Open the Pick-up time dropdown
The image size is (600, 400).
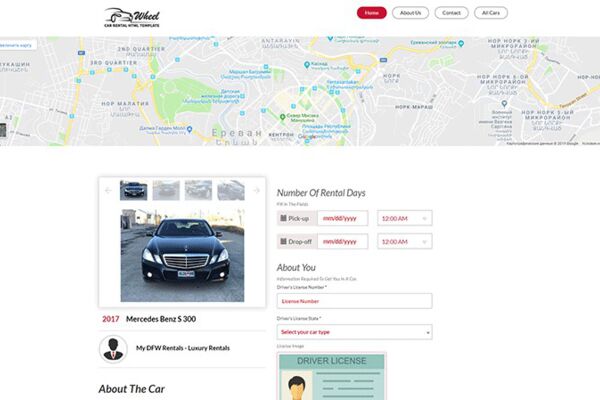(x=405, y=218)
